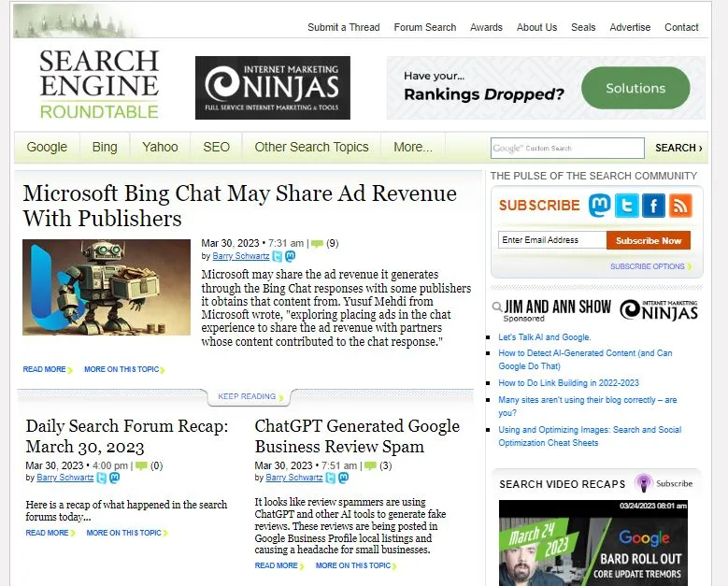Click the Bing robot article thumbnail

[x=107, y=288]
